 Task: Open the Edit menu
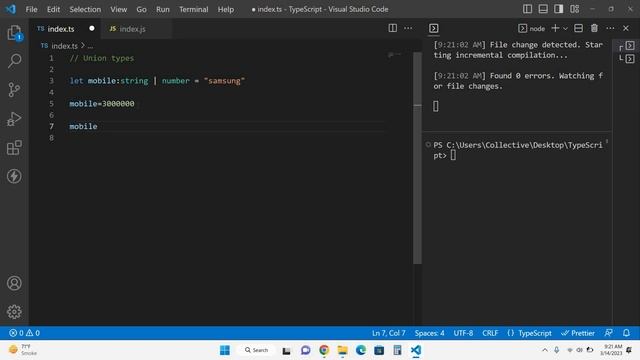(x=53, y=9)
